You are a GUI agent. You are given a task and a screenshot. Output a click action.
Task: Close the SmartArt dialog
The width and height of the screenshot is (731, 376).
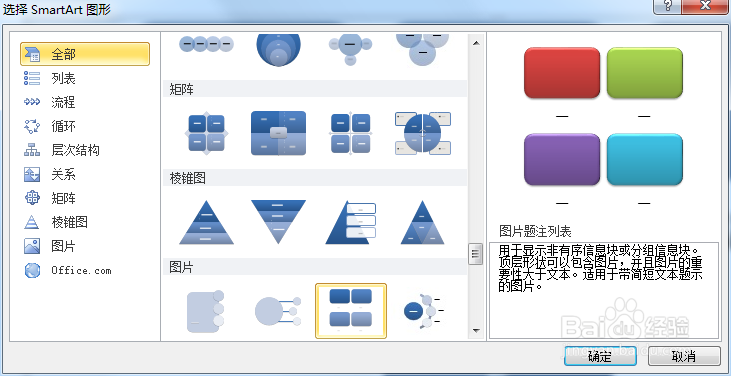tap(705, 7)
